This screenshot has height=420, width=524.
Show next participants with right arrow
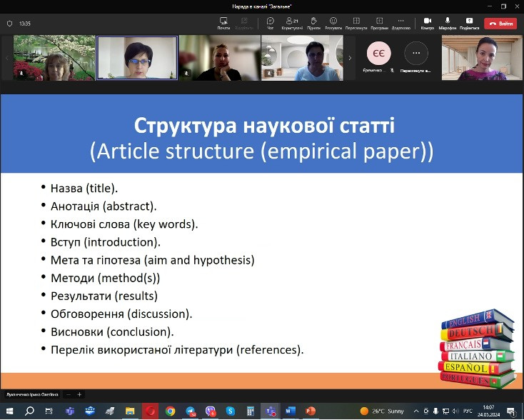click(350, 58)
